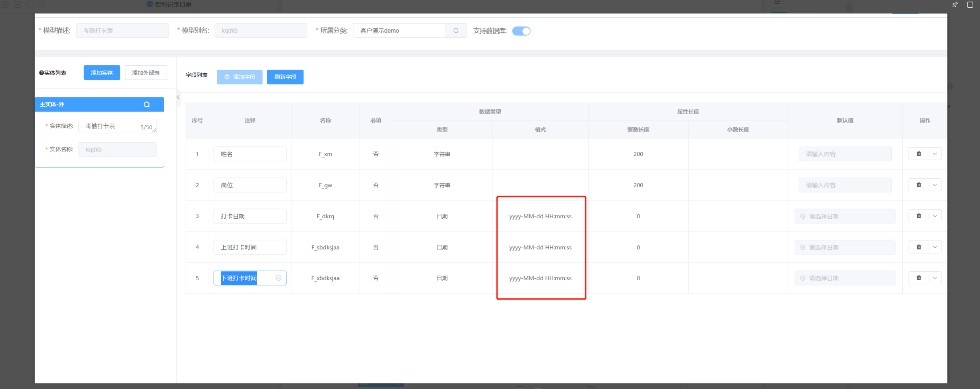Collapse the entity list side panel
The width and height of the screenshot is (980, 389).
178,97
